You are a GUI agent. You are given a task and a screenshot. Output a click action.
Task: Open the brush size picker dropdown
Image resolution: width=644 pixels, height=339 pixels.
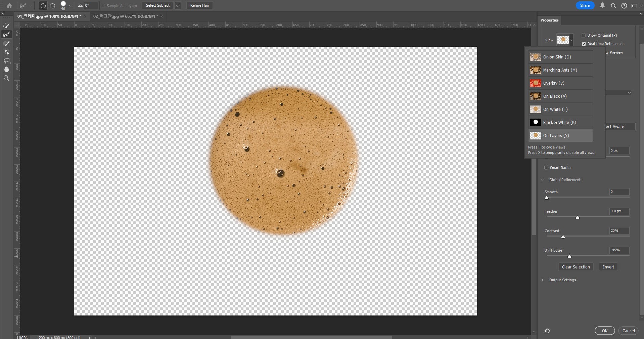pyautogui.click(x=70, y=6)
